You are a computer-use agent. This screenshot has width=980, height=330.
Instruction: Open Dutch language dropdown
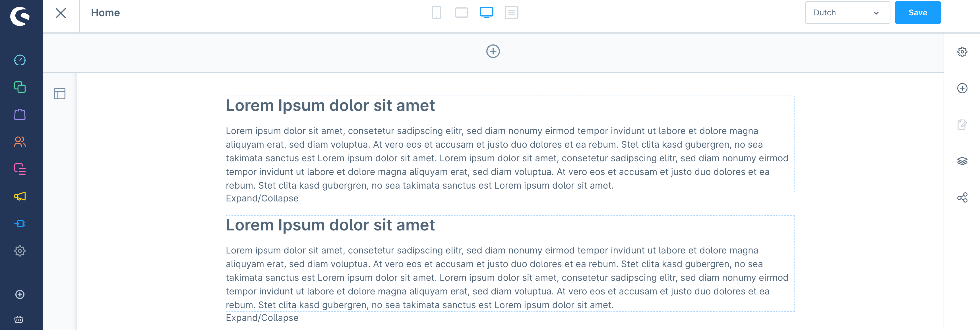coord(846,13)
